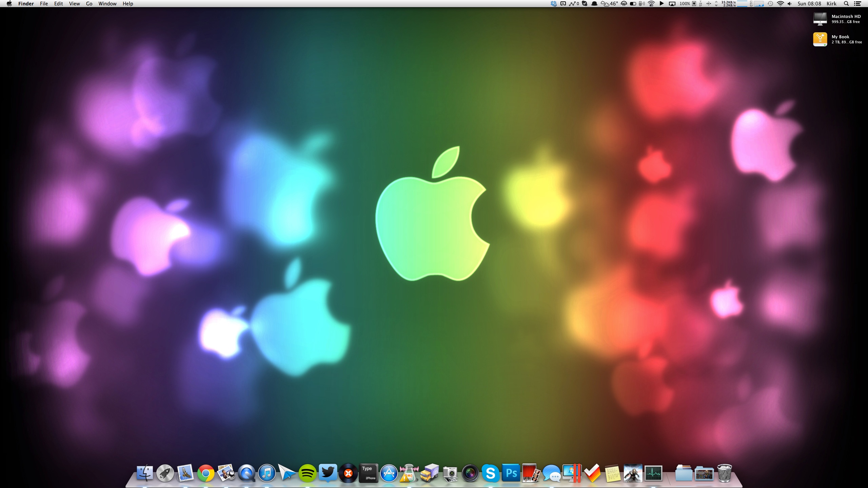
Task: Open the flask with warning icon in Dock
Action: [x=409, y=473]
